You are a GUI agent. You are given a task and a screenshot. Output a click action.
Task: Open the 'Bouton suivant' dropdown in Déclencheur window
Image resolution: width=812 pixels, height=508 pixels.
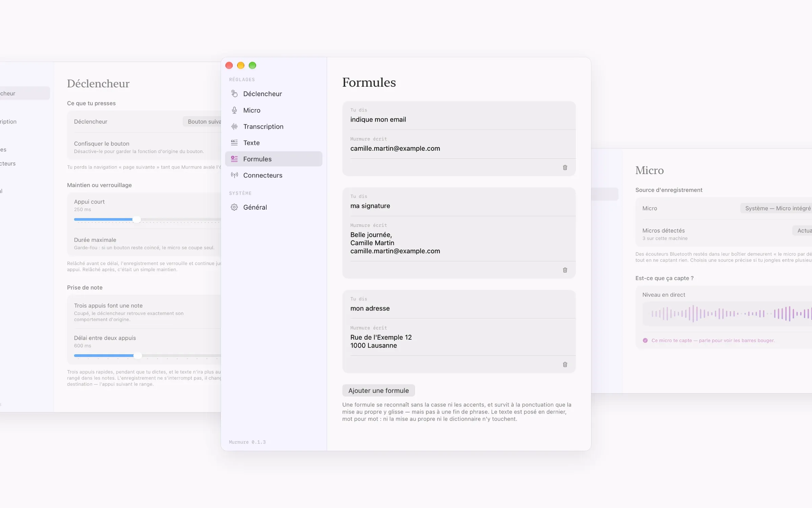202,122
